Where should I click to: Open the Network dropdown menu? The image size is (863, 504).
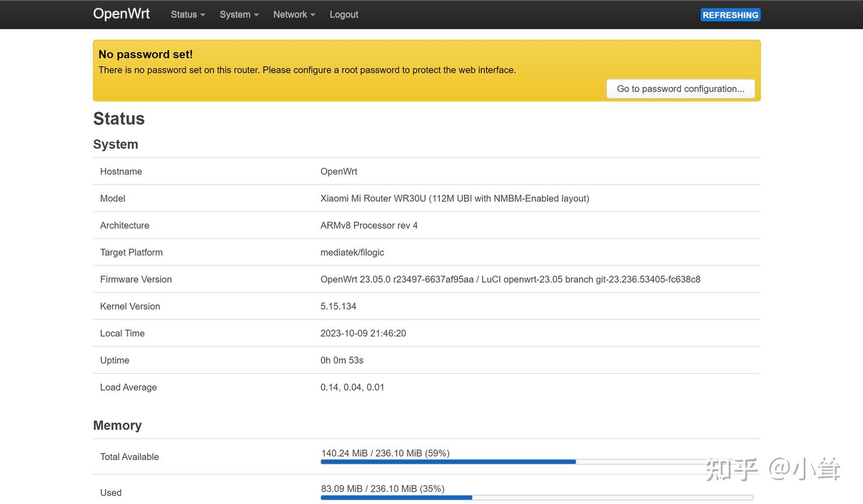pos(294,14)
